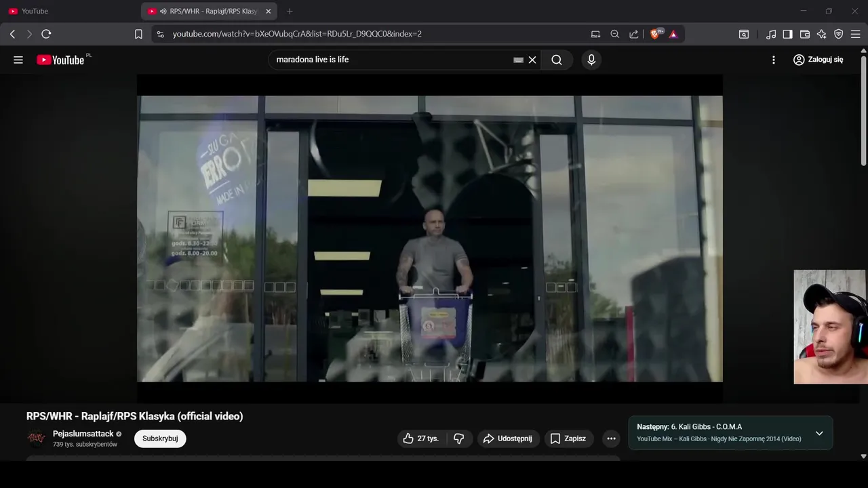Open more actions three dots beside Zapisz

coord(611,439)
